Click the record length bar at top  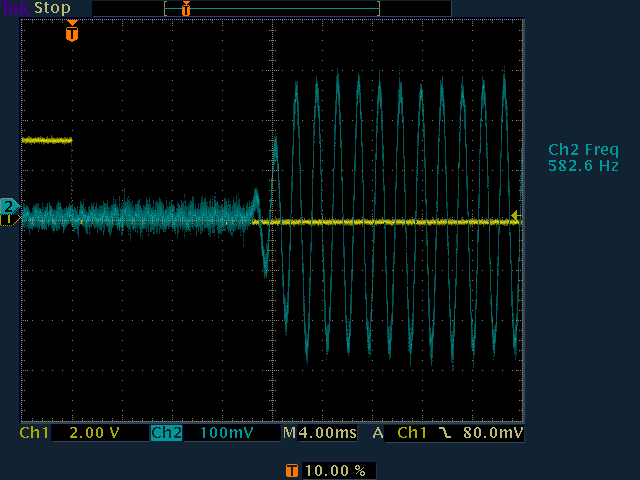tap(272, 8)
